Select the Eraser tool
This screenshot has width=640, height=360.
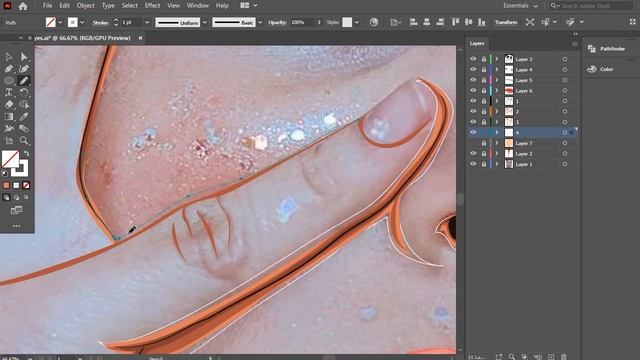pyautogui.click(x=9, y=104)
